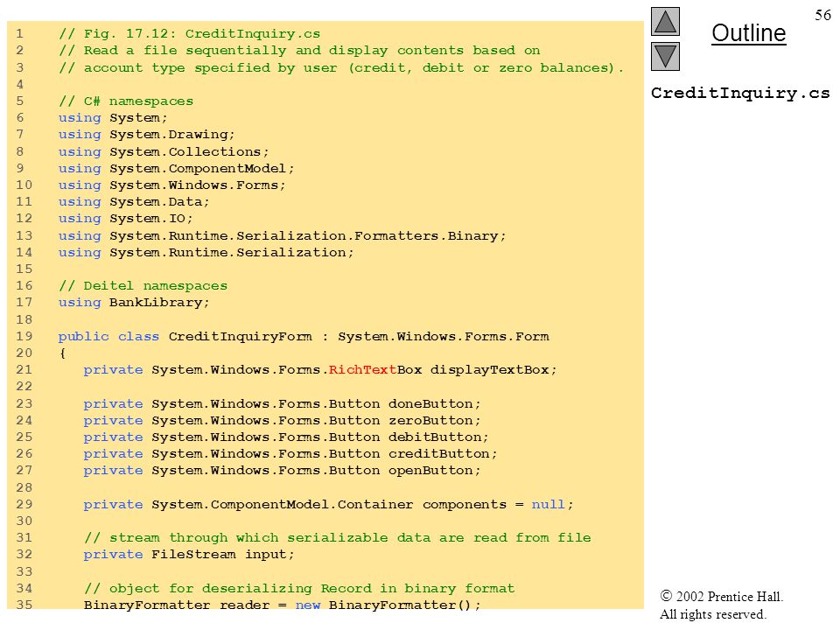This screenshot has height=630, width=840.
Task: Click using BankLibrary statement on line 17
Action: 134,303
